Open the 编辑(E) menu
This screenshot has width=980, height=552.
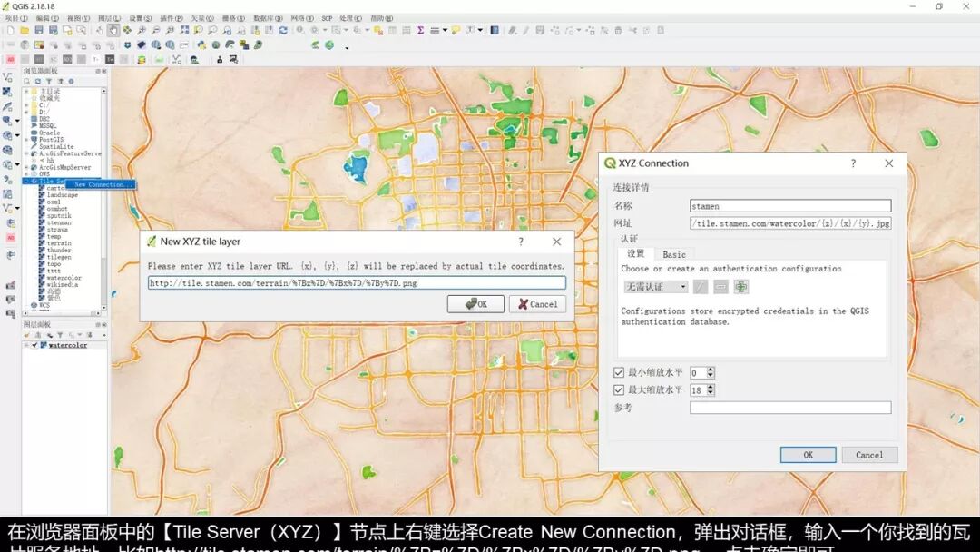(x=47, y=18)
